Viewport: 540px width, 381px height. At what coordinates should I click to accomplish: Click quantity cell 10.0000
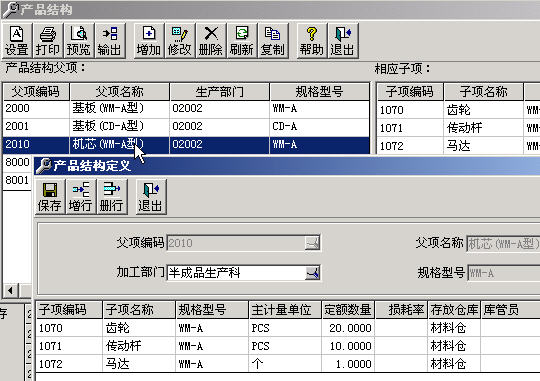tap(348, 346)
